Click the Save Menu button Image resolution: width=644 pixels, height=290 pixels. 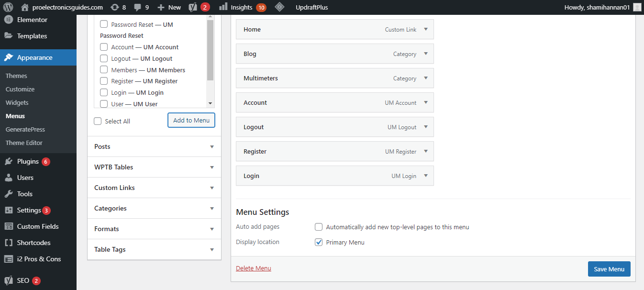[x=609, y=269]
